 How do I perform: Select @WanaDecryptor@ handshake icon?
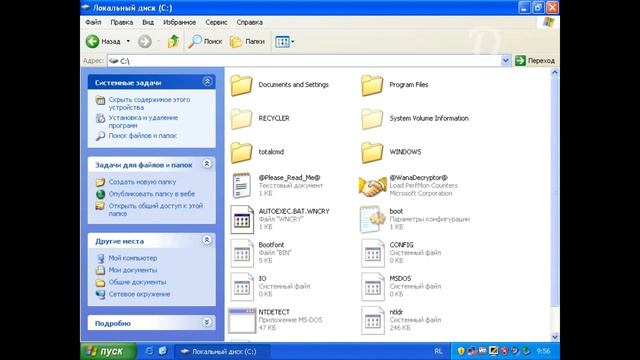coord(372,187)
